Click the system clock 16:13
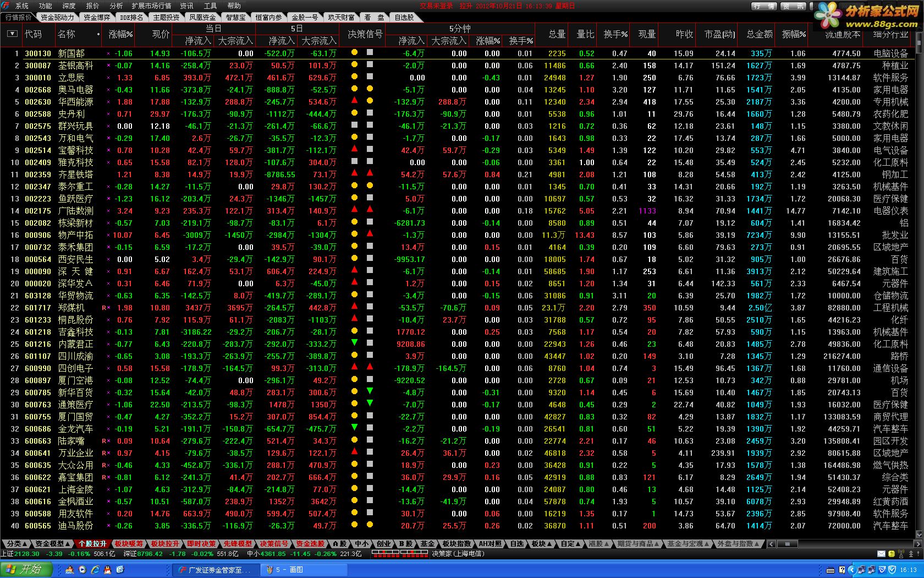This screenshot has width=924, height=578. pos(908,570)
